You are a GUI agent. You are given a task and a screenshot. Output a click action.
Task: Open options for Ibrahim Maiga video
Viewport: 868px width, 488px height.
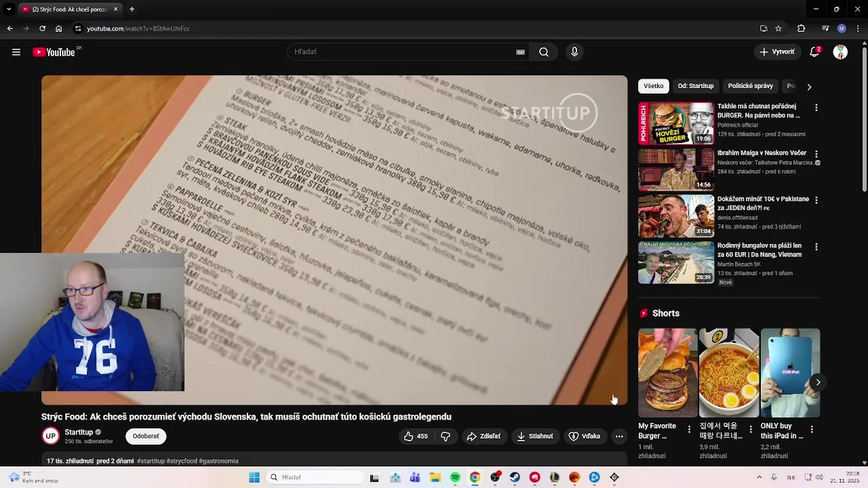[x=816, y=155]
